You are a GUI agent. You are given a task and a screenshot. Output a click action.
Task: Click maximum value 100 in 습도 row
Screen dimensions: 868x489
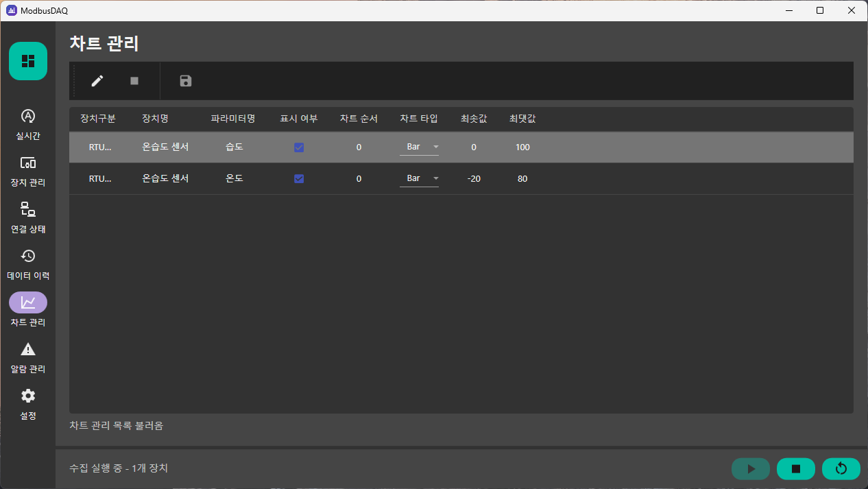(x=522, y=147)
